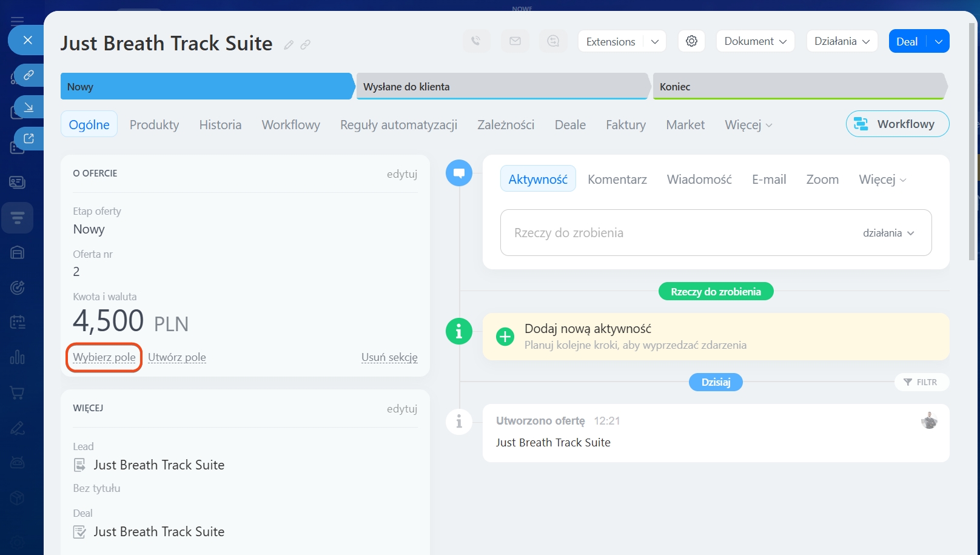Open the shopping cart icon in the sidebar
980x555 pixels.
18,393
